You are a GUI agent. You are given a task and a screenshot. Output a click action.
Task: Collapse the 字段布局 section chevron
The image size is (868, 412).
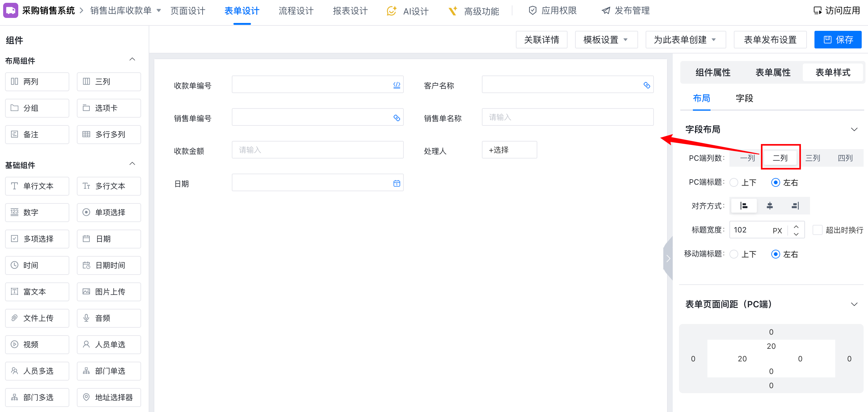854,129
